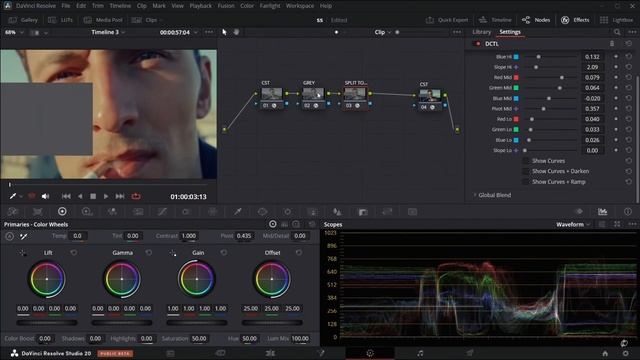The height and width of the screenshot is (360, 640).
Task: Play the clip forward
Action: click(106, 197)
